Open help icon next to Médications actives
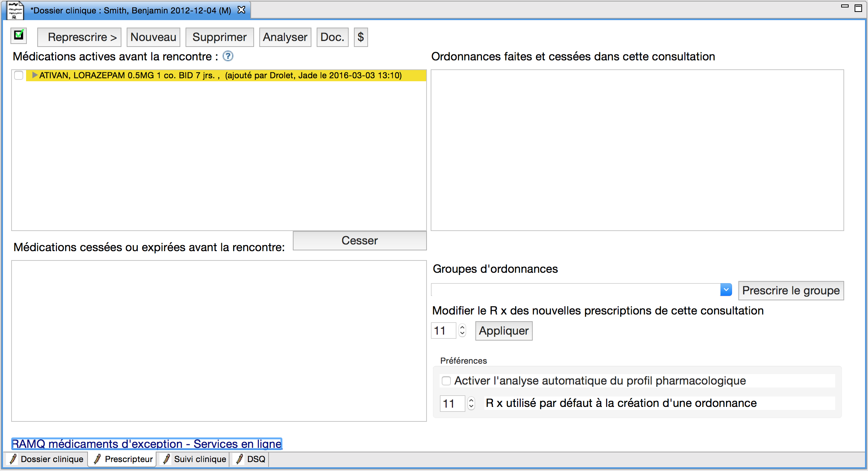Viewport: 868px width, 471px height. (228, 56)
